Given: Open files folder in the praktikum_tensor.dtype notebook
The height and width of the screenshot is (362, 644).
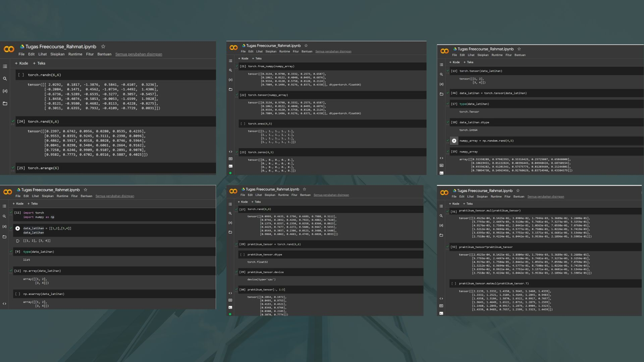Looking at the screenshot, I should (230, 232).
